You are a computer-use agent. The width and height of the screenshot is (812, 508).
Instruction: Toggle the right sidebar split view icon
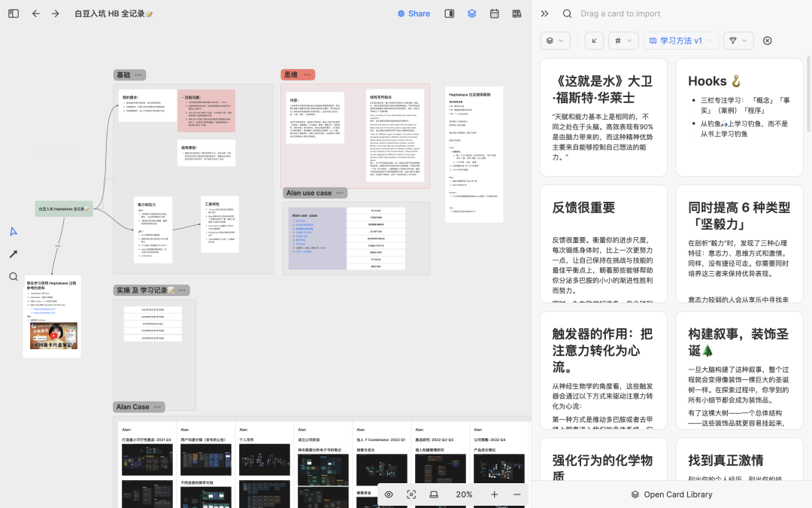pos(450,14)
